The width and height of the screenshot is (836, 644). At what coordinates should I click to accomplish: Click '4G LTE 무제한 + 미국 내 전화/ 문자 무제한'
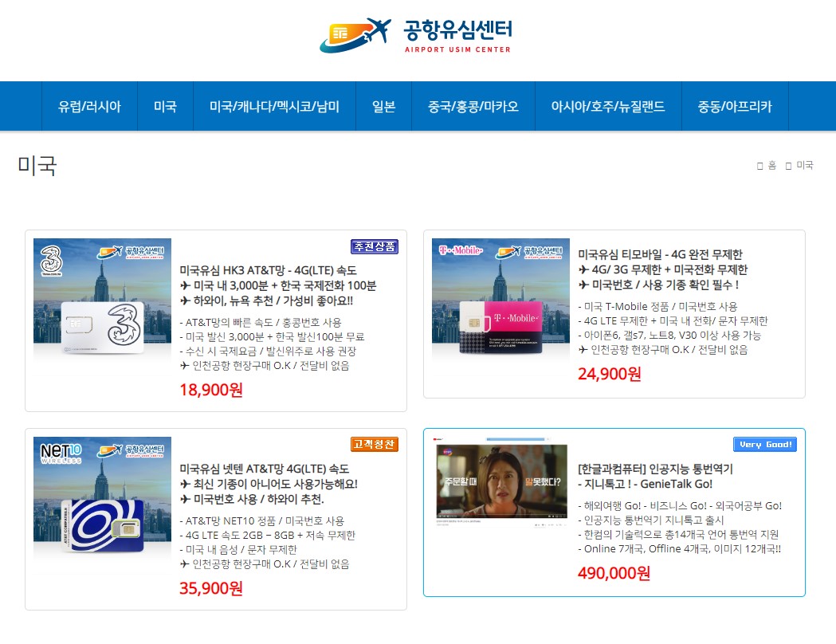pyautogui.click(x=676, y=321)
